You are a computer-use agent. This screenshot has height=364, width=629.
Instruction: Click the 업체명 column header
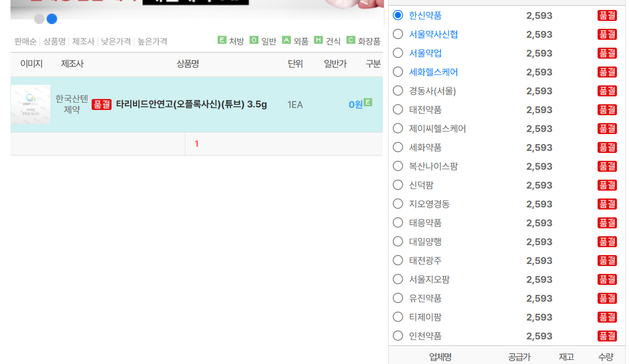[x=440, y=357]
